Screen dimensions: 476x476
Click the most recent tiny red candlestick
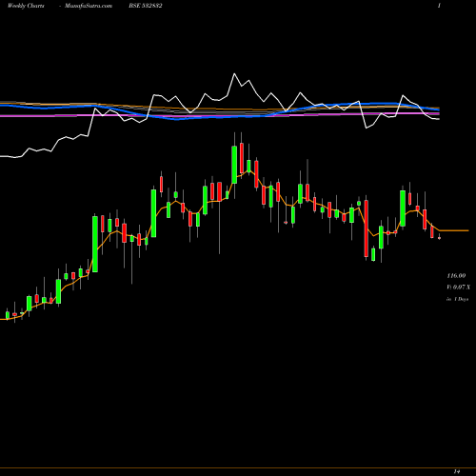439,238
